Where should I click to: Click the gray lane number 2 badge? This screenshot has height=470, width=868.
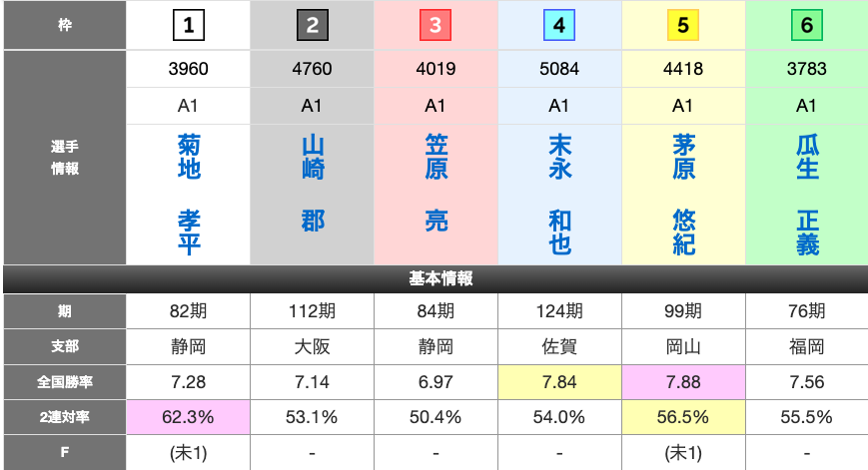coord(313,26)
